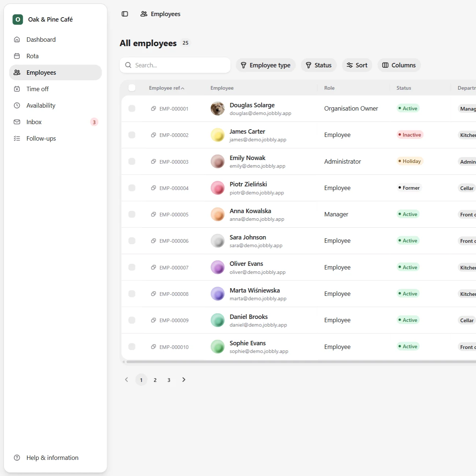
Task: Open Dashboard in the sidebar
Action: (55, 40)
